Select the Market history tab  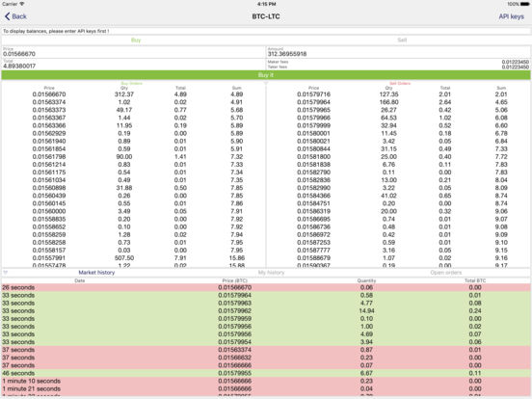point(96,273)
